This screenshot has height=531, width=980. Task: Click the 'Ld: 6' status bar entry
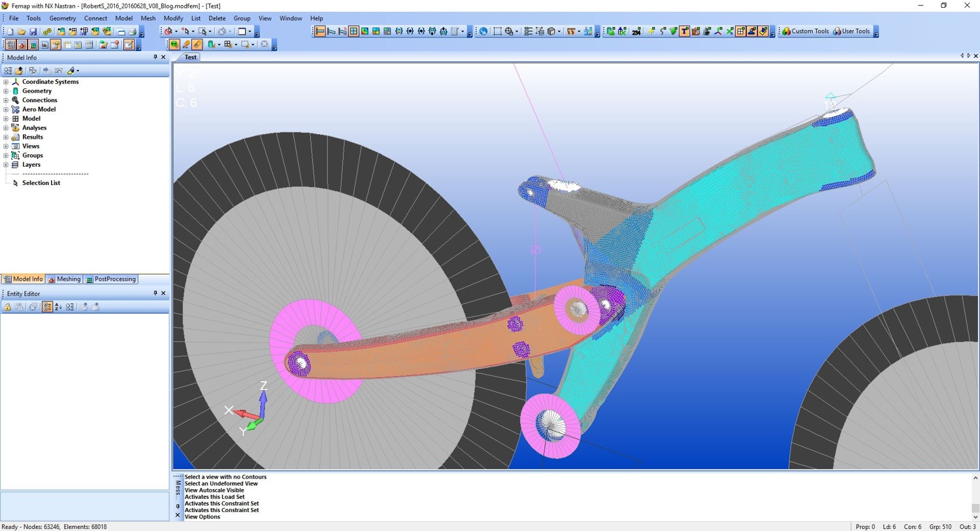889,526
